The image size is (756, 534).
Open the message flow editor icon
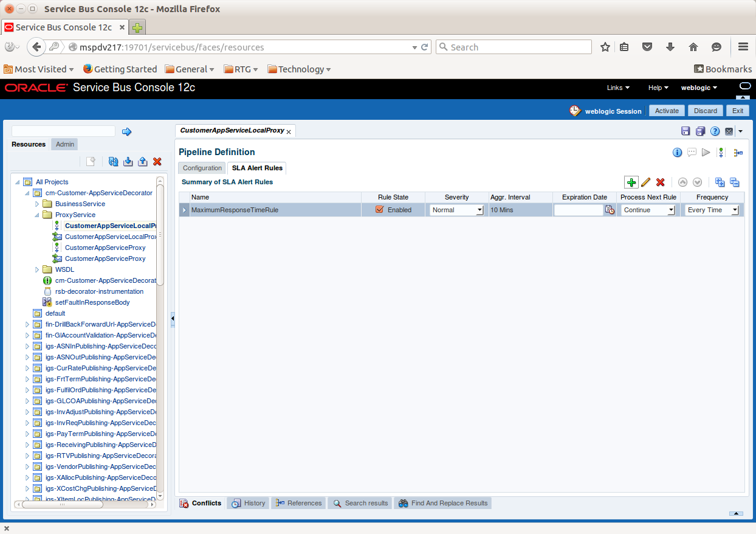tap(721, 153)
